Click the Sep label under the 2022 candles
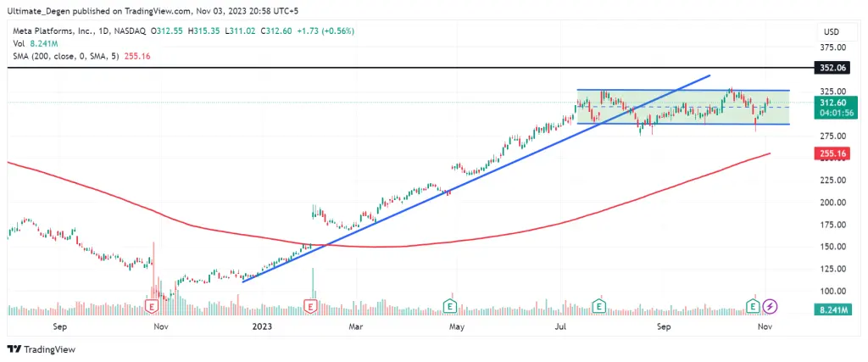The width and height of the screenshot is (868, 362). pyautogui.click(x=60, y=327)
